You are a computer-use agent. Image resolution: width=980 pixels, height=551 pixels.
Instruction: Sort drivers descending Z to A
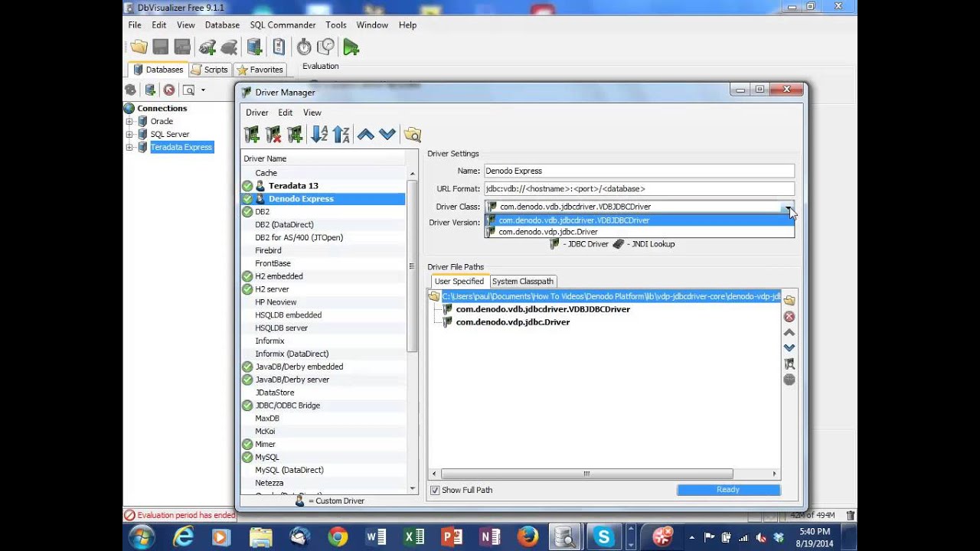pos(341,135)
